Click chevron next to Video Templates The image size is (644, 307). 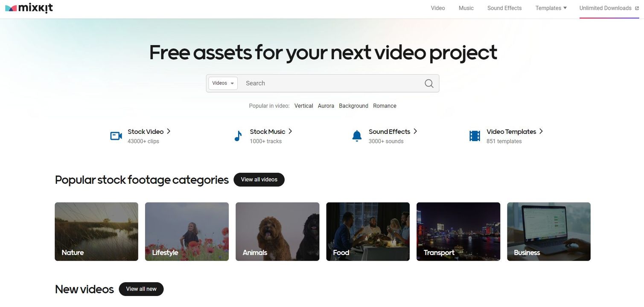tap(541, 131)
